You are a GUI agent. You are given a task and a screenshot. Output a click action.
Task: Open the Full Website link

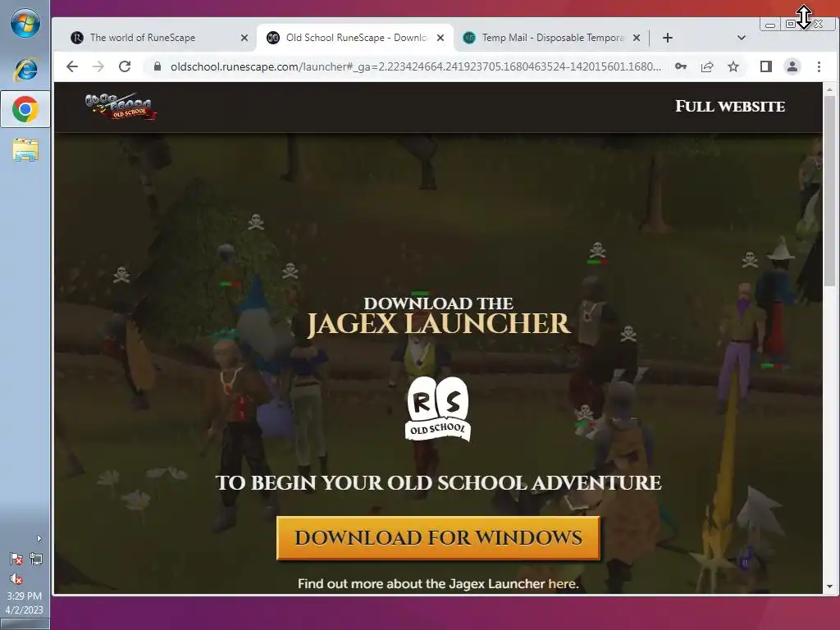(x=730, y=106)
